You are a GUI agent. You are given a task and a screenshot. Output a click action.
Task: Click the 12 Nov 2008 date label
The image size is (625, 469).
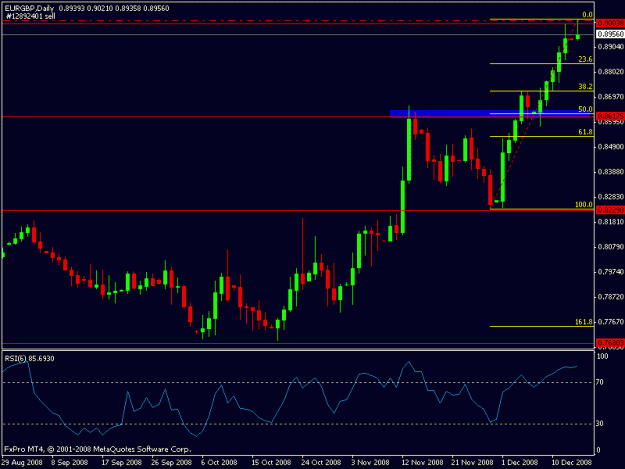click(x=423, y=462)
